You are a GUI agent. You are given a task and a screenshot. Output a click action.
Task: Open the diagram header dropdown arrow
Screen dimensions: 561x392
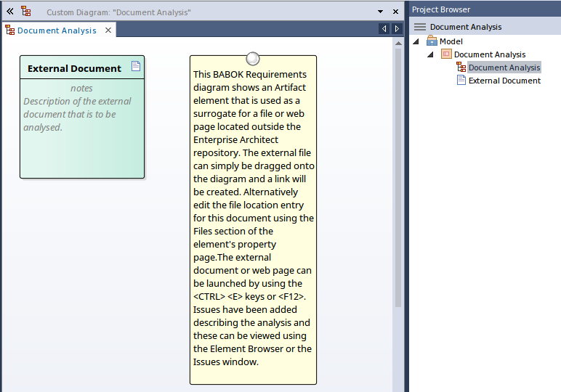click(x=380, y=12)
